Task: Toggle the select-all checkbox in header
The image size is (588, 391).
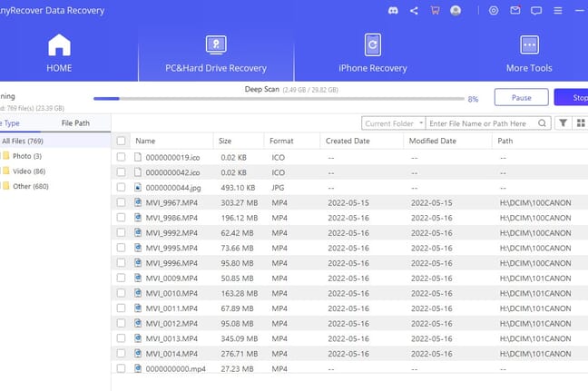Action: 121,141
